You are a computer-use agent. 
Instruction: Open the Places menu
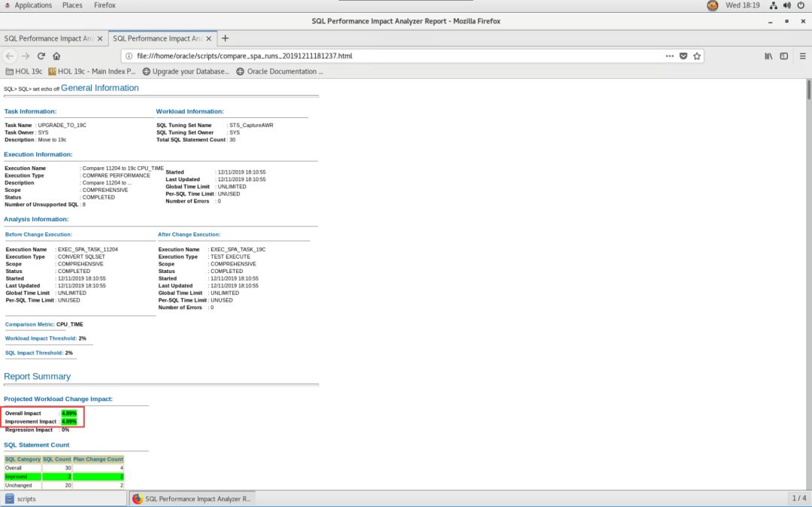(x=72, y=5)
